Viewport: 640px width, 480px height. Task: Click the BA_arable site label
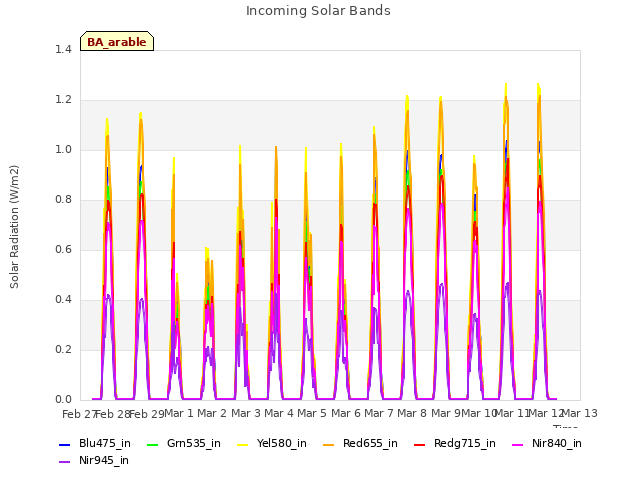[x=117, y=42]
